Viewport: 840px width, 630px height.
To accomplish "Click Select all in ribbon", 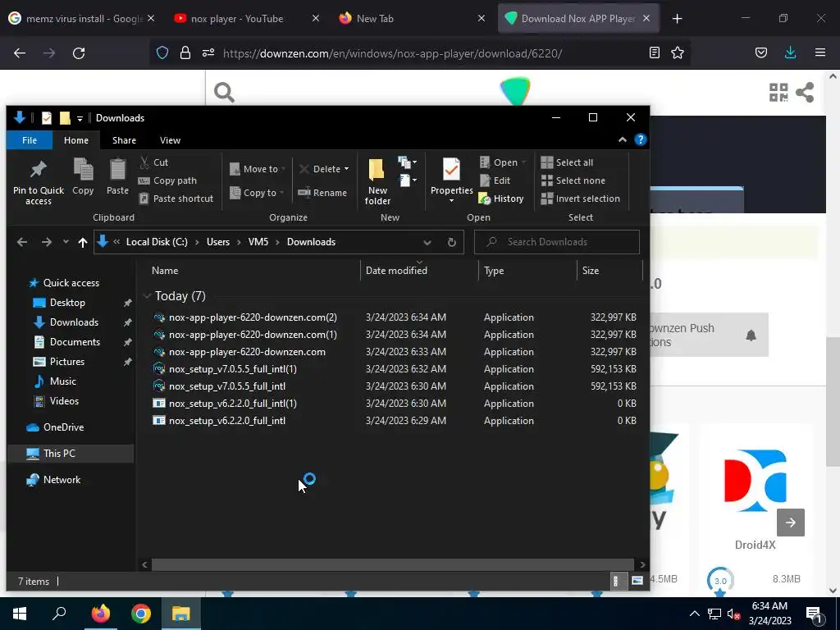I will pos(567,162).
